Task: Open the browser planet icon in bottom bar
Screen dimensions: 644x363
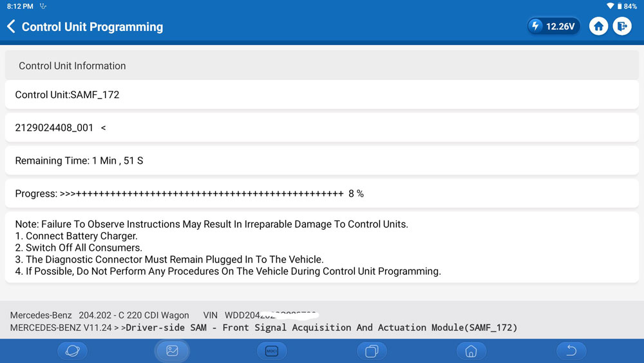Action: click(72, 351)
